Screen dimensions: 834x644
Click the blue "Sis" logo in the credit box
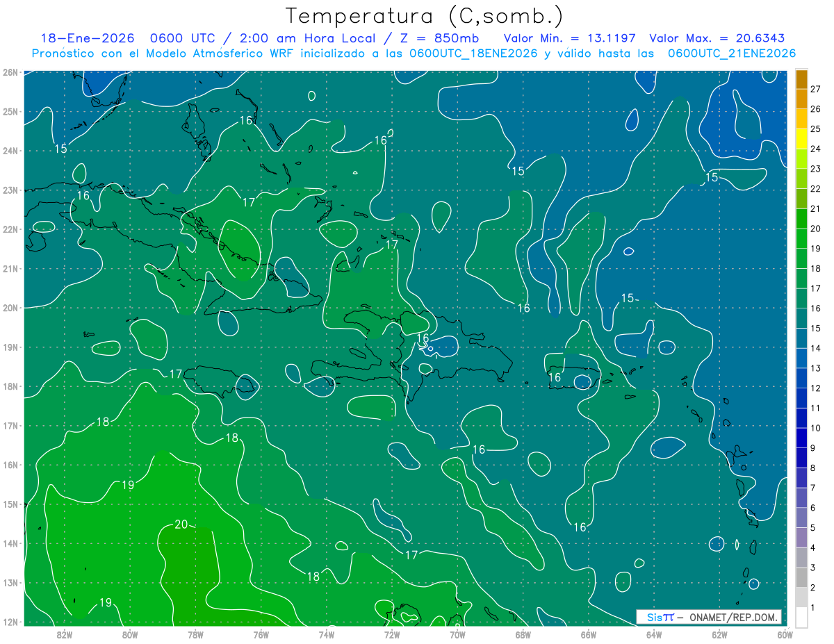[653, 617]
